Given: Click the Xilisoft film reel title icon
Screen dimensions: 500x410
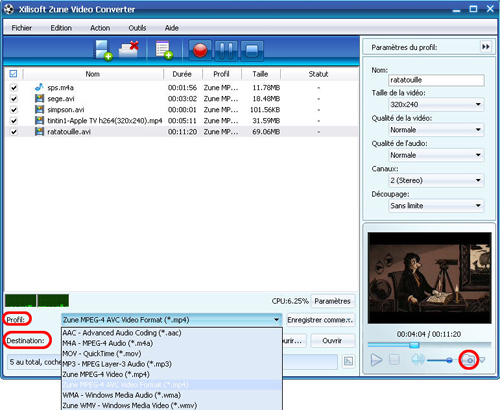Looking at the screenshot, I should tap(9, 9).
